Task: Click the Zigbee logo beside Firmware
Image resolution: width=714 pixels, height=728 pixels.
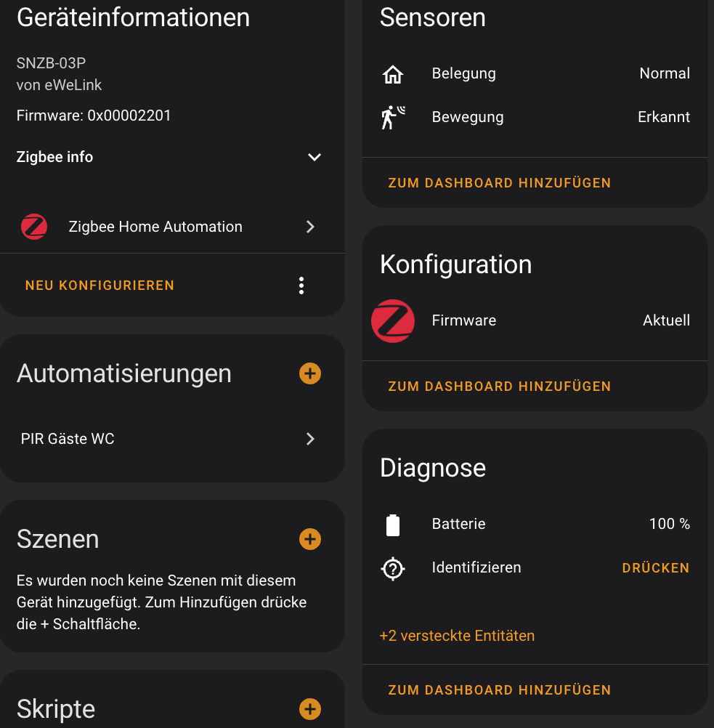Action: [393, 321]
